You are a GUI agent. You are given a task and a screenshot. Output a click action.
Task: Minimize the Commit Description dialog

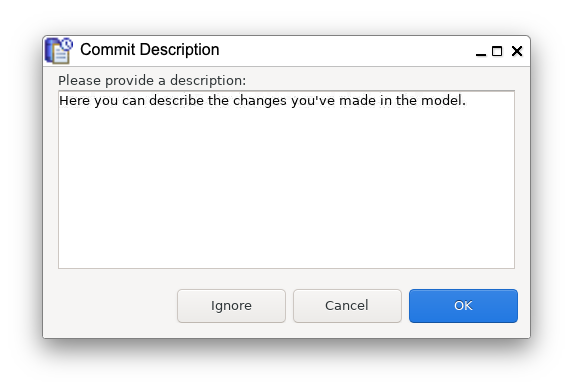[x=480, y=51]
